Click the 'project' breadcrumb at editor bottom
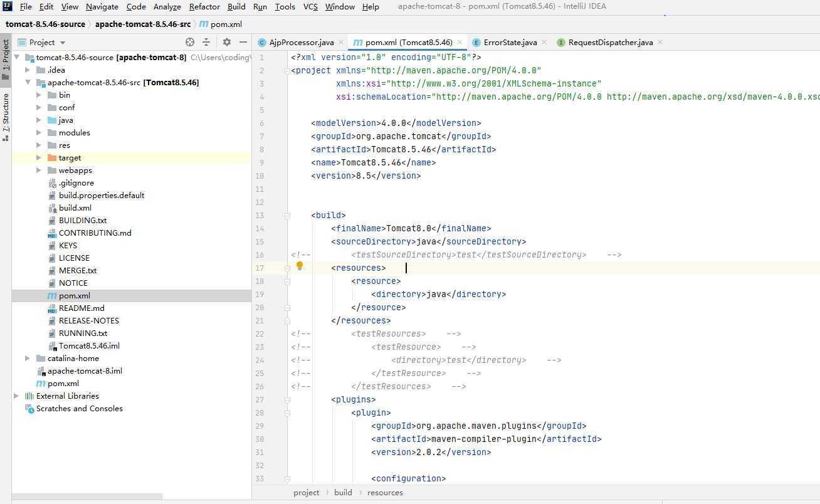 306,493
